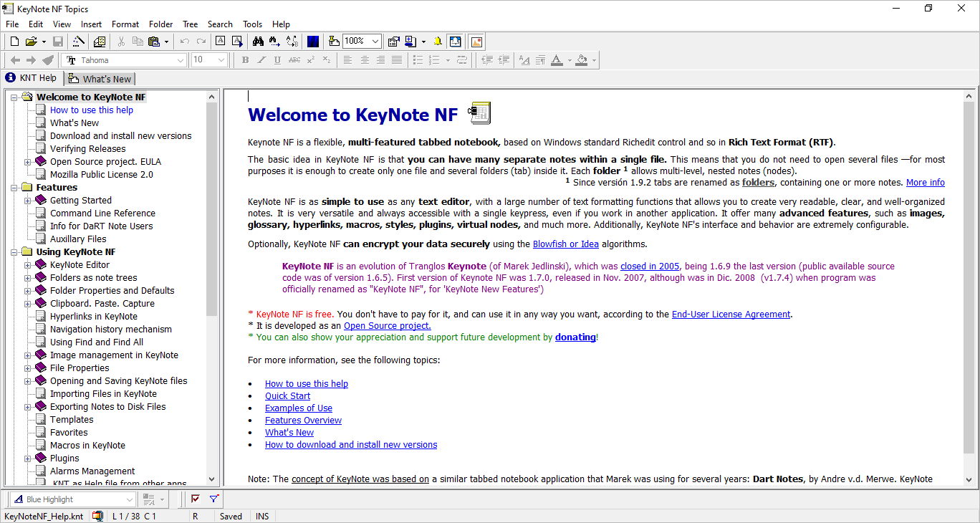Click the Superscript x² icon

(310, 60)
